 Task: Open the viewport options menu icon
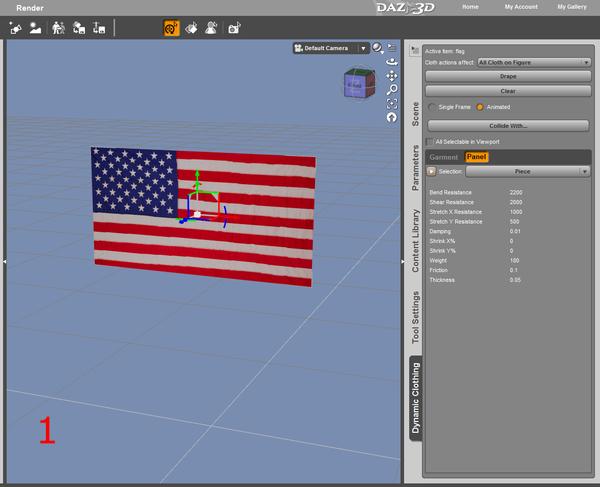[x=392, y=47]
